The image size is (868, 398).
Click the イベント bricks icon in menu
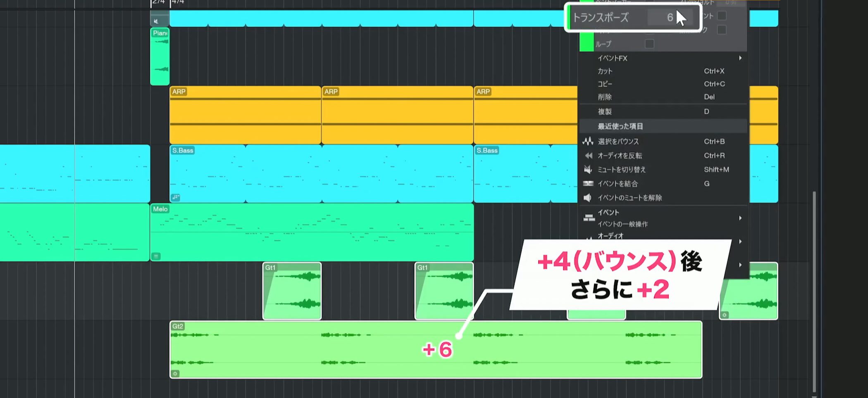click(x=589, y=218)
